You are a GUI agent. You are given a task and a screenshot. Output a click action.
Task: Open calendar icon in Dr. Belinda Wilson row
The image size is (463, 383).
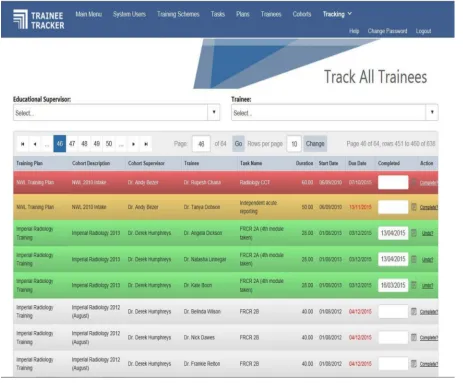[x=414, y=311]
